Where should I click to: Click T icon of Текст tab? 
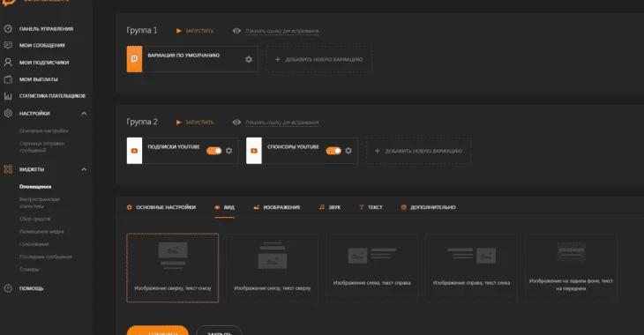[362, 207]
